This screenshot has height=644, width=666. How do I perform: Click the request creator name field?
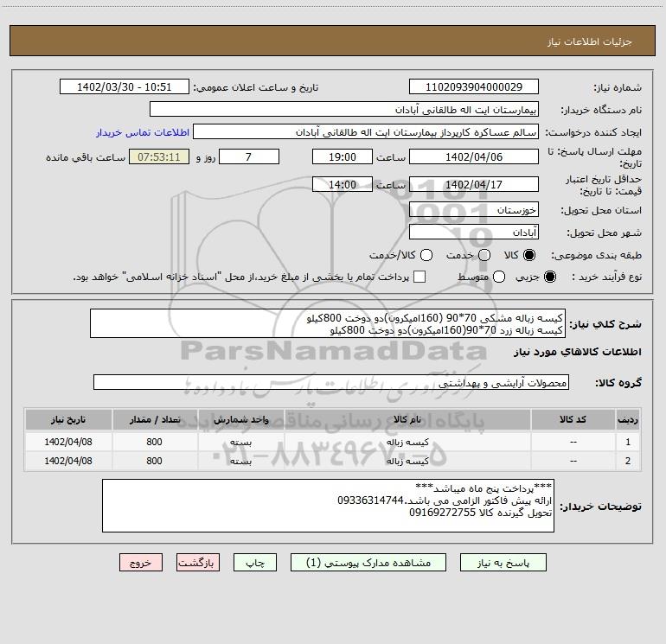tap(366, 132)
